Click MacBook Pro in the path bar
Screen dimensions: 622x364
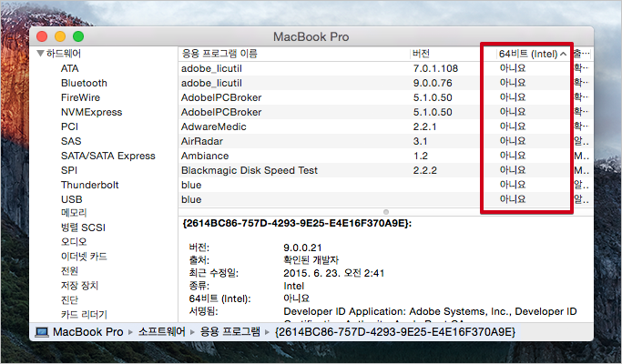pyautogui.click(x=88, y=332)
